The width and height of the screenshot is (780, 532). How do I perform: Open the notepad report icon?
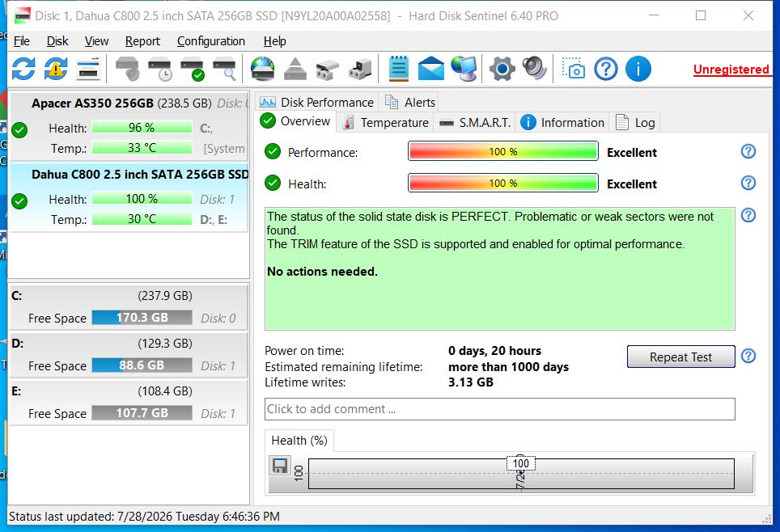[398, 69]
